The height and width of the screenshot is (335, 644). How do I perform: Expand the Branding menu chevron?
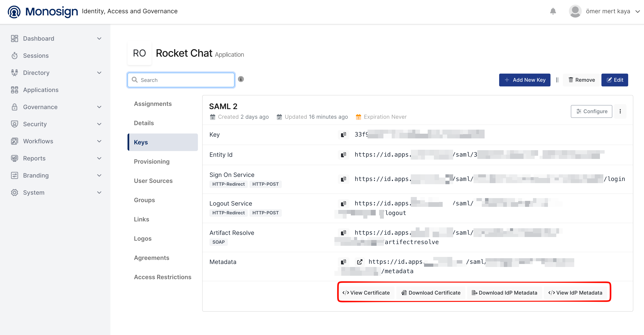[x=99, y=175]
